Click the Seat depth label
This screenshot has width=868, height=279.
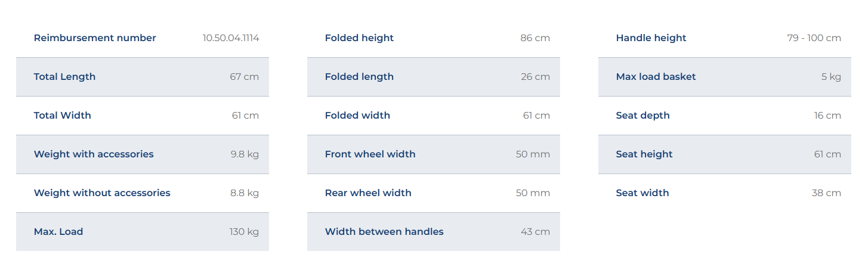click(x=642, y=116)
